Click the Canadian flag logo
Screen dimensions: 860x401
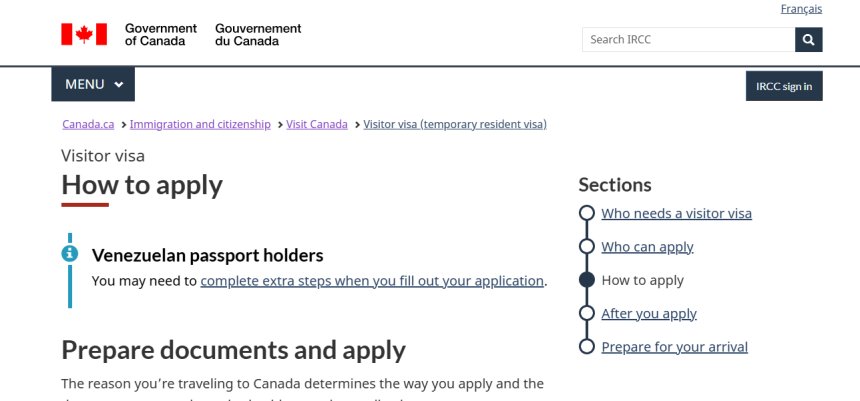click(x=84, y=35)
